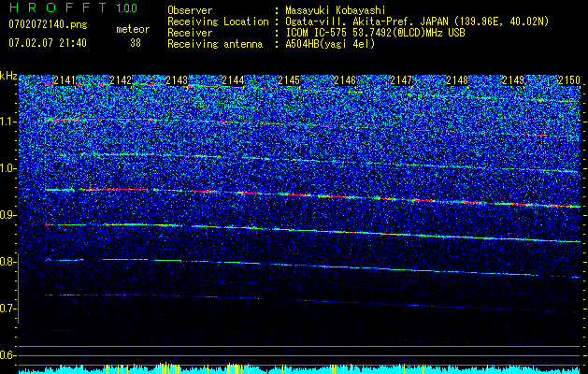Click the timestamp 07.02.07 21:40
The height and width of the screenshot is (374, 588).
tap(48, 43)
